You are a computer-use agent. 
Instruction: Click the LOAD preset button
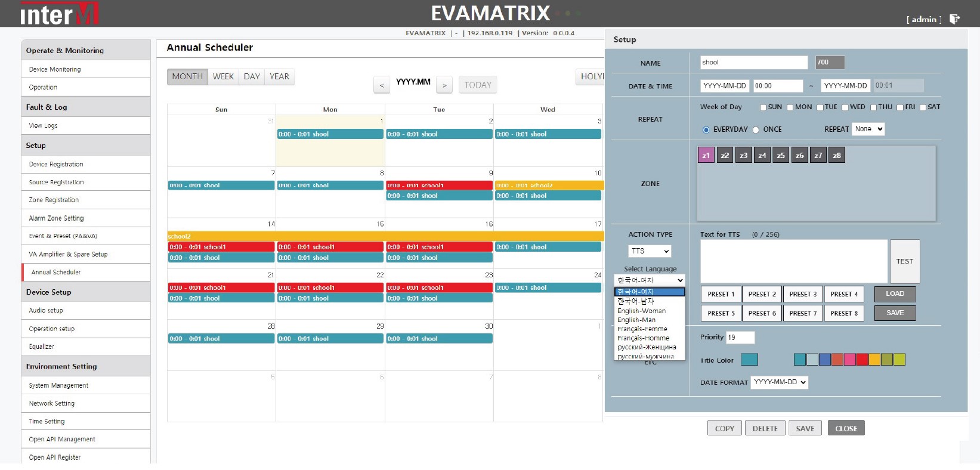pos(895,294)
